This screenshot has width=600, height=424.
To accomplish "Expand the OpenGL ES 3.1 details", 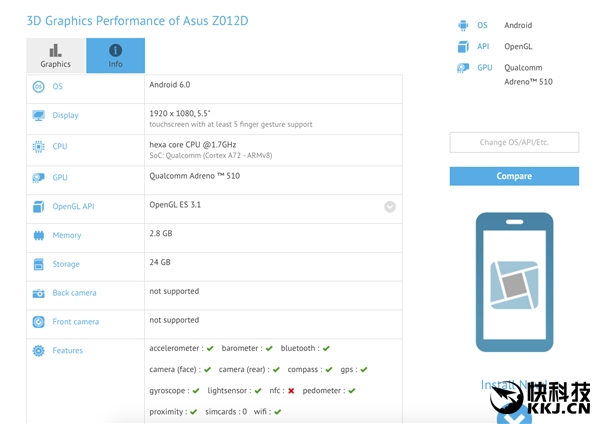I will (390, 207).
